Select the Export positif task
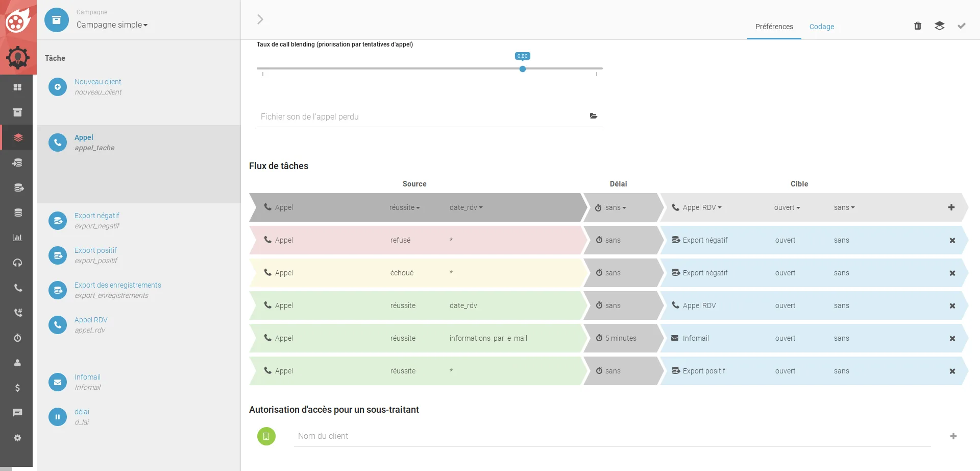This screenshot has width=980, height=471. (x=138, y=255)
